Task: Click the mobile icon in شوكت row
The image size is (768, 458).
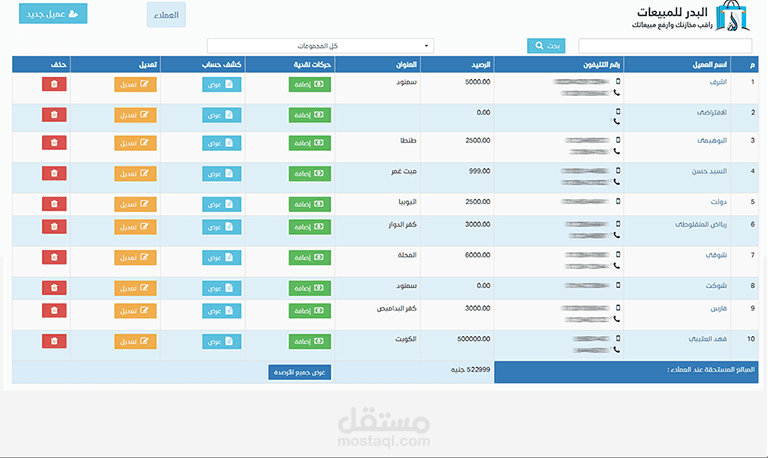Action: pos(618,285)
